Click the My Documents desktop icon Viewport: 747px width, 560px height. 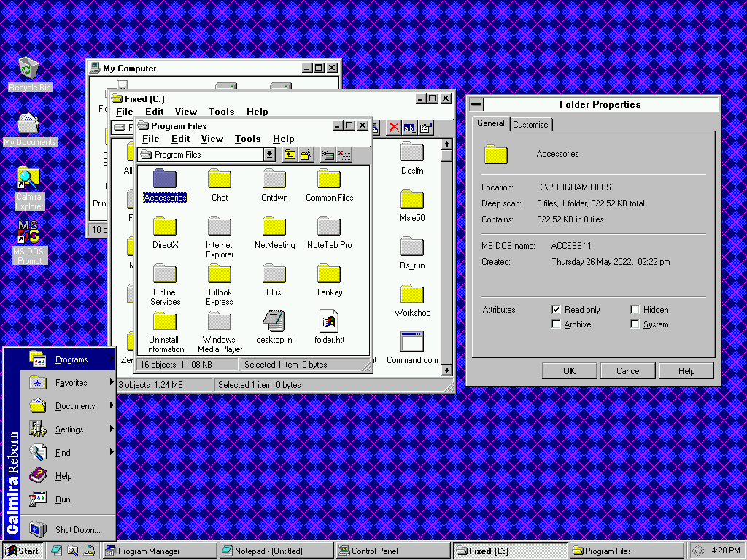29,129
